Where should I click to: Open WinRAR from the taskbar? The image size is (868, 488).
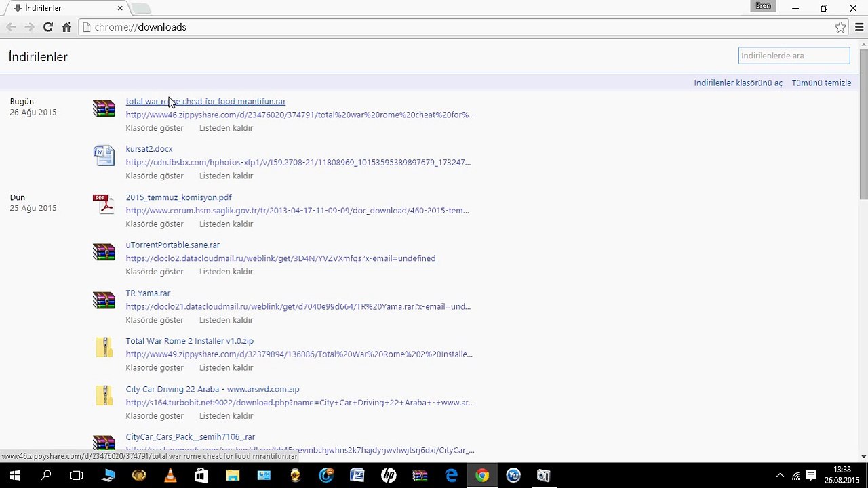tap(420, 476)
